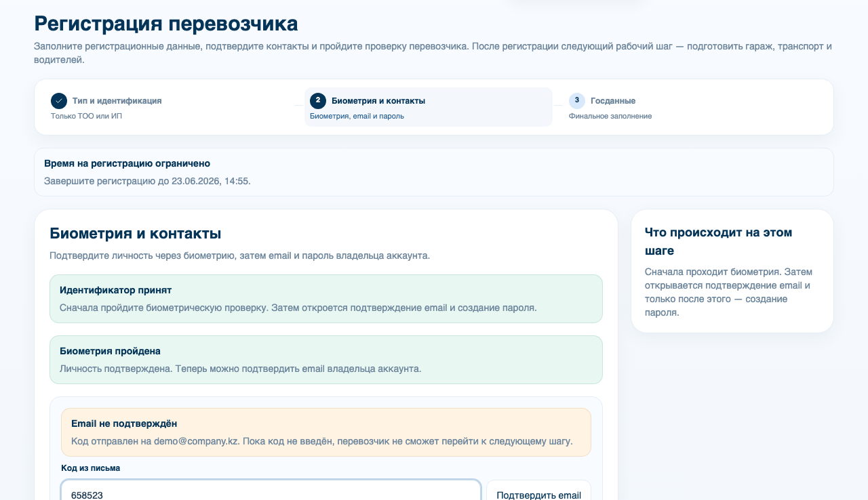Click the intro paragraph 'Заполните регистрационные данные'
The width and height of the screenshot is (868, 500).
pyautogui.click(x=433, y=53)
